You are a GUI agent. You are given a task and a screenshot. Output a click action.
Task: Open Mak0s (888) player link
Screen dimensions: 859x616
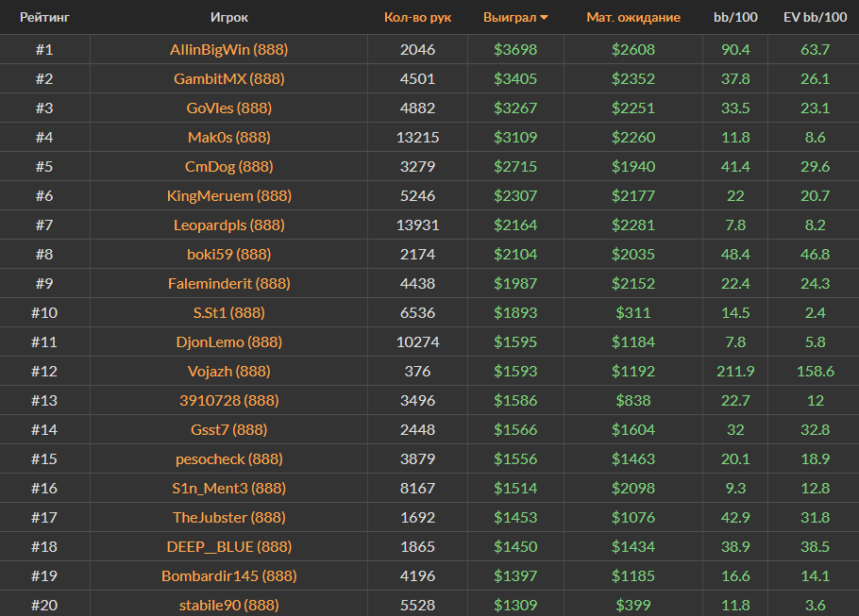pyautogui.click(x=229, y=137)
